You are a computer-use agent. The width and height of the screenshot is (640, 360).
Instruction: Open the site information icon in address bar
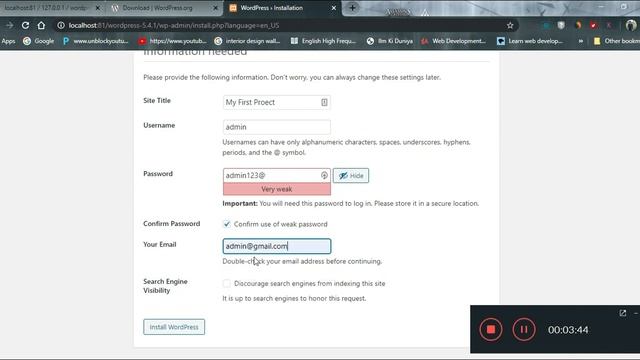click(x=61, y=25)
